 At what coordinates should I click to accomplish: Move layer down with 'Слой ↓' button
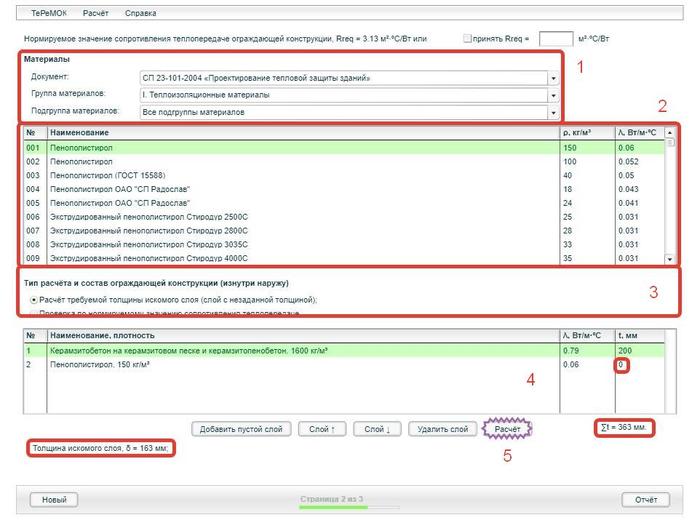[375, 429]
